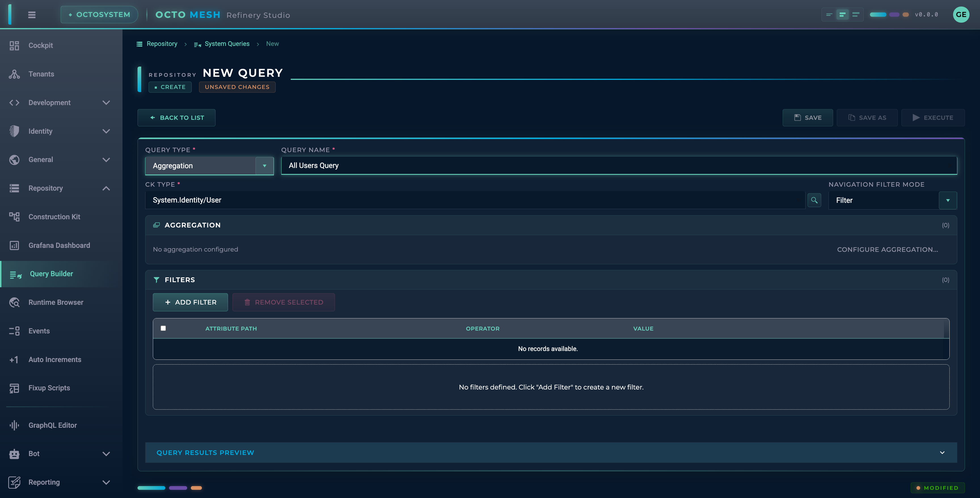This screenshot has height=498, width=980.
Task: Collapse the Query Results Preview panel
Action: (x=942, y=452)
